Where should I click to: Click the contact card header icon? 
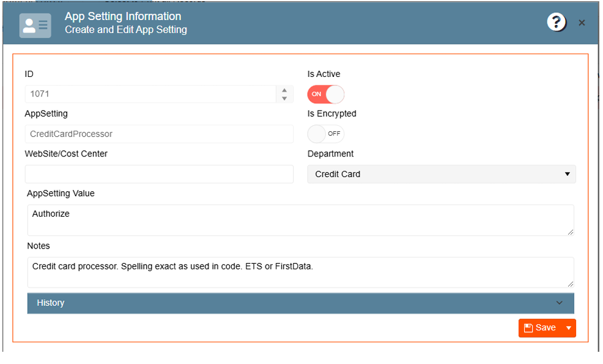coord(35,24)
